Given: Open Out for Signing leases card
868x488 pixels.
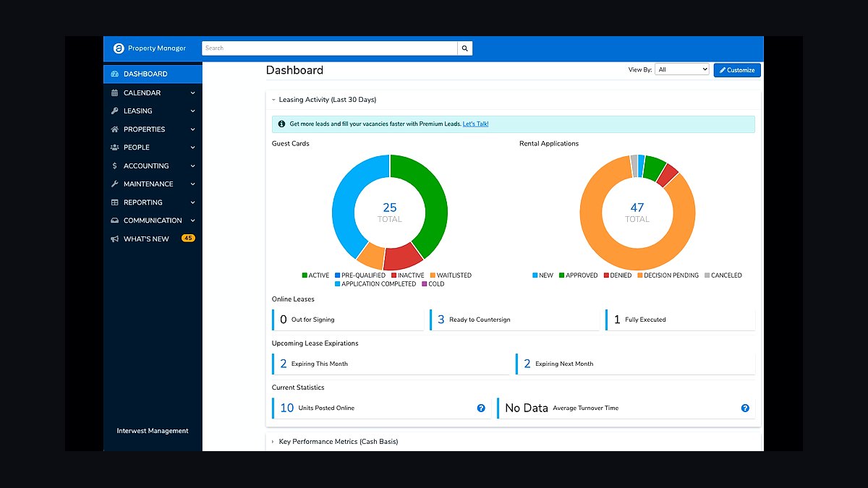Looking at the screenshot, I should coord(348,320).
